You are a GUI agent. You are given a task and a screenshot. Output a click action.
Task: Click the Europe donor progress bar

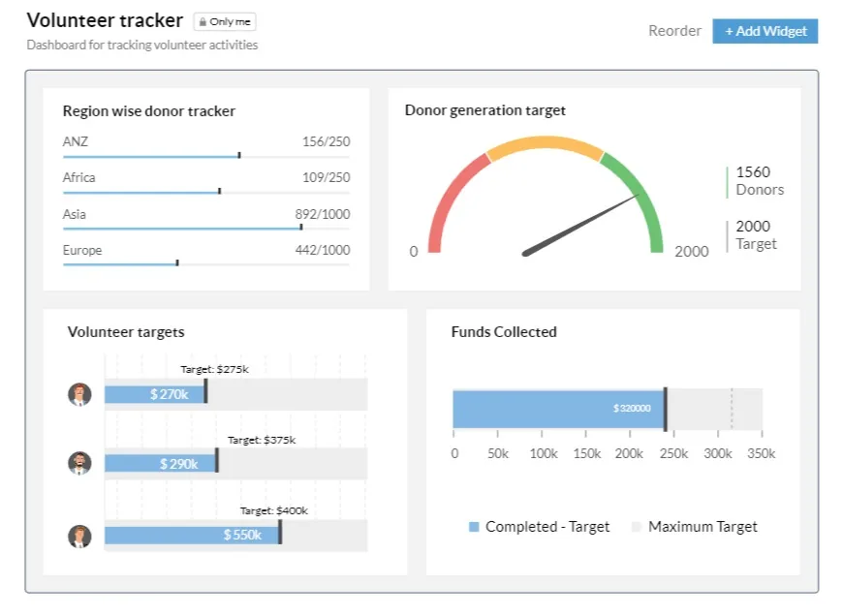[206, 263]
